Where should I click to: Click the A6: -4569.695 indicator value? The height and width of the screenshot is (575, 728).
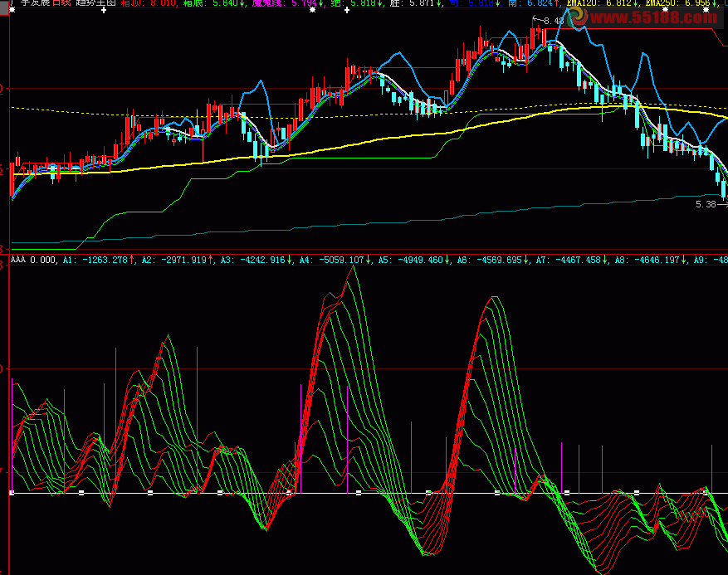pos(493,260)
